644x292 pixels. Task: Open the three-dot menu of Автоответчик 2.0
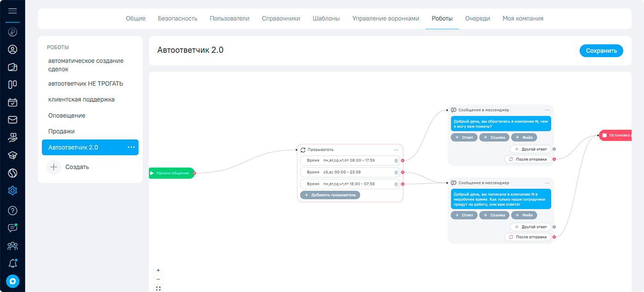point(131,147)
